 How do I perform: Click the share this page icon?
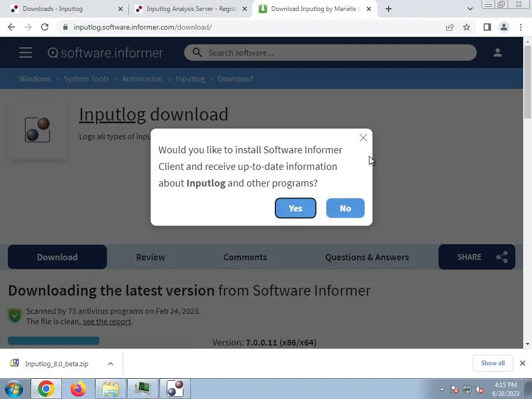[x=450, y=27]
